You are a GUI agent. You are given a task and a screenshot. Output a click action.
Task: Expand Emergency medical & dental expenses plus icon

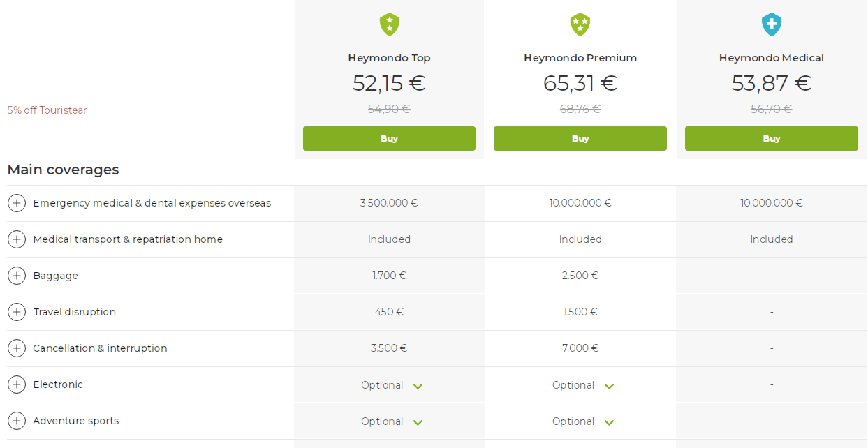pos(17,203)
